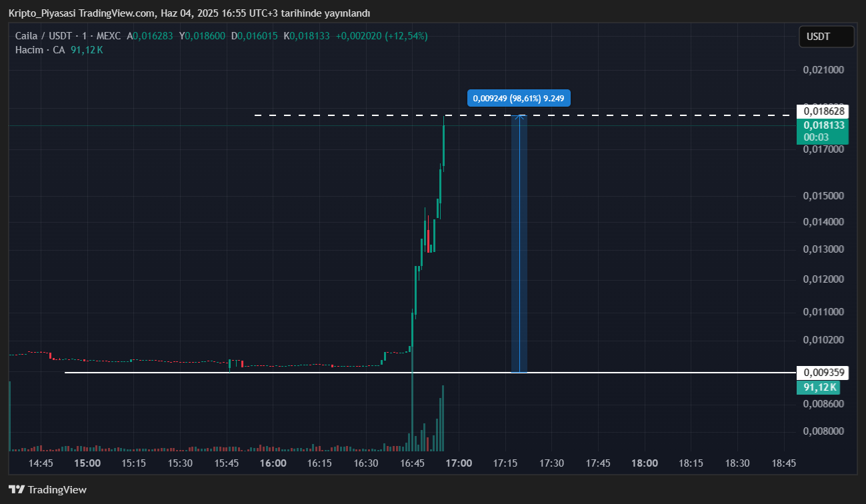Select the 0,018628 dashed line price tag

tap(823, 111)
